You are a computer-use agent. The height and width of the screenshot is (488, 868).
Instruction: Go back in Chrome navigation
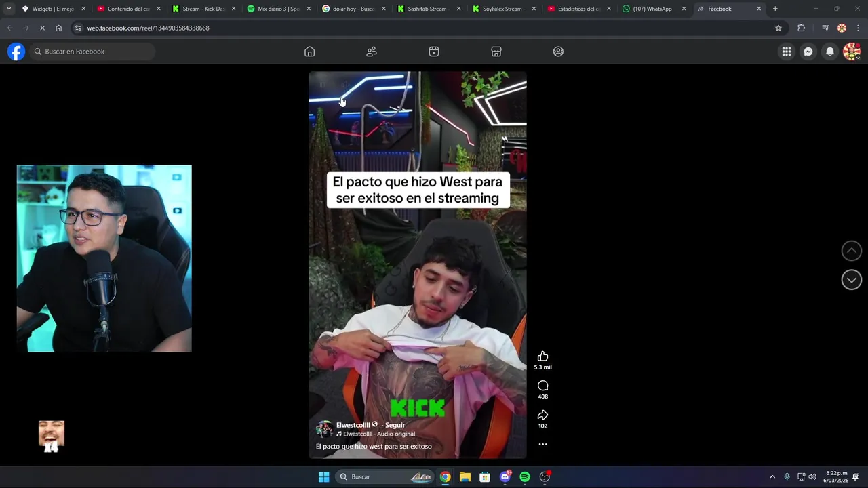point(9,28)
